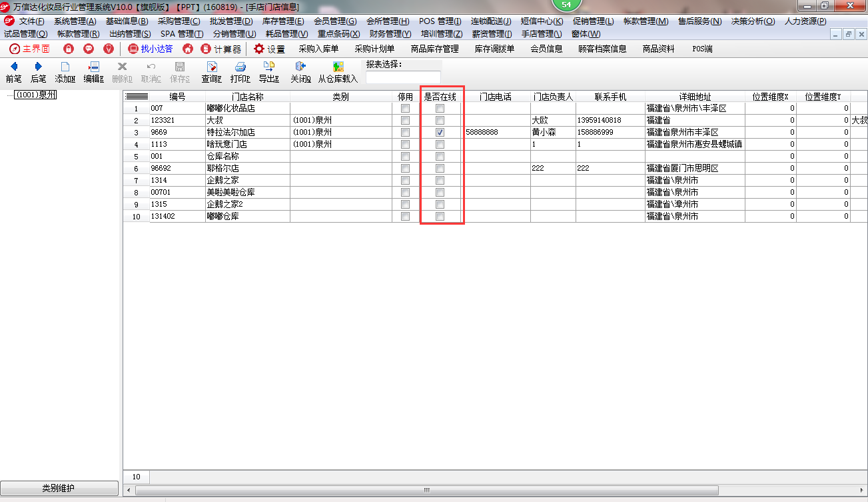
Task: Select cell 特拉法尔加店
Action: (x=247, y=133)
